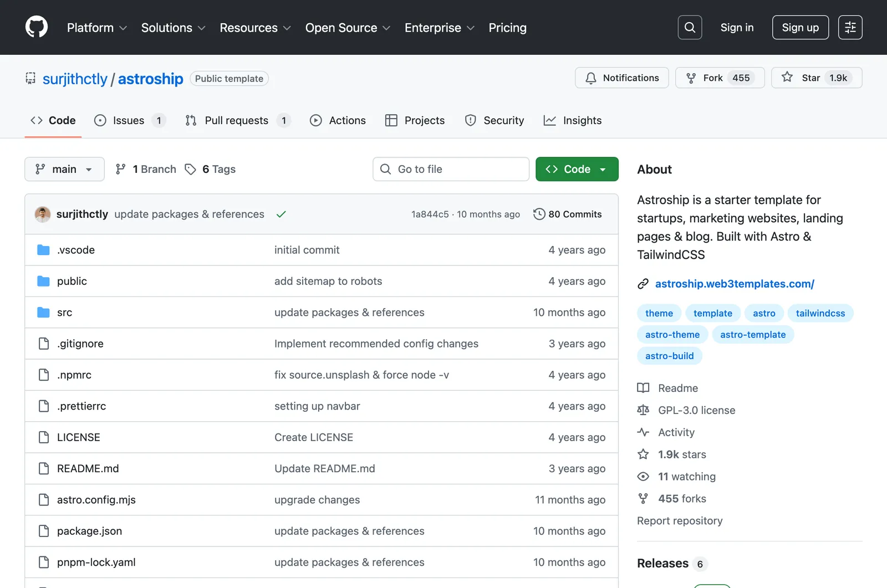Open astroship.web3templates.com link
This screenshot has width=887, height=588.
735,284
